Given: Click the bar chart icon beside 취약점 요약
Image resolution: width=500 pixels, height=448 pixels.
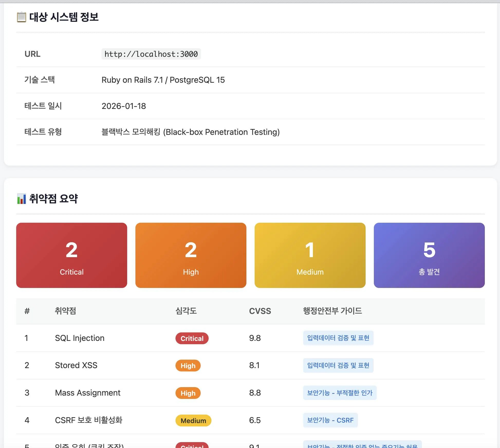Looking at the screenshot, I should (x=22, y=199).
